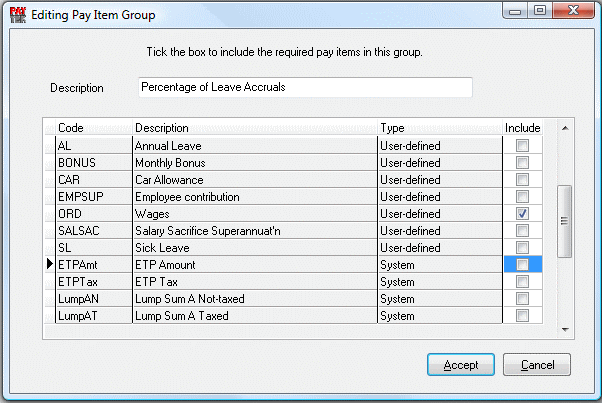Tick the Include checkbox for Annual Leave

(522, 145)
